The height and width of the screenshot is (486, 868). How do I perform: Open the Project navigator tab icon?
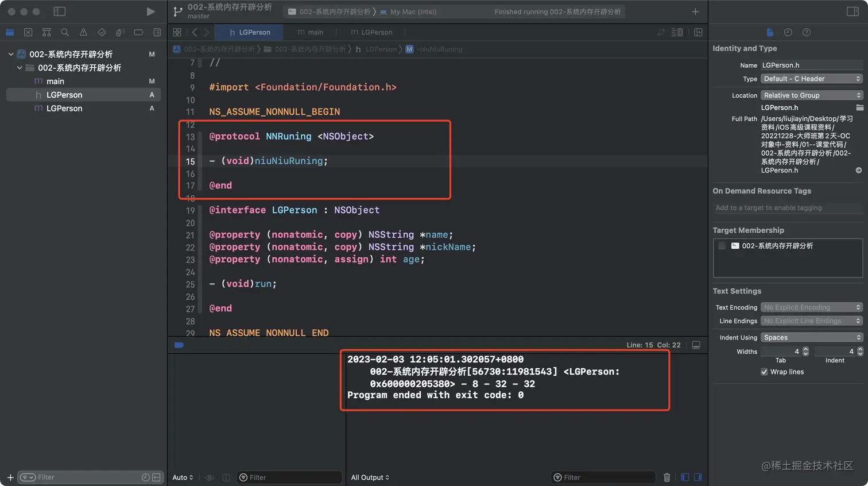(x=10, y=32)
